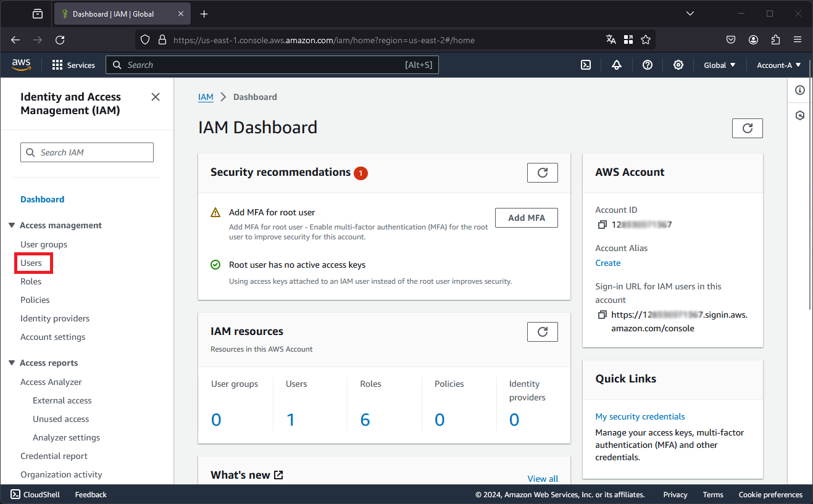Refresh the Security recommendations panel
The image size is (813, 504).
click(543, 173)
